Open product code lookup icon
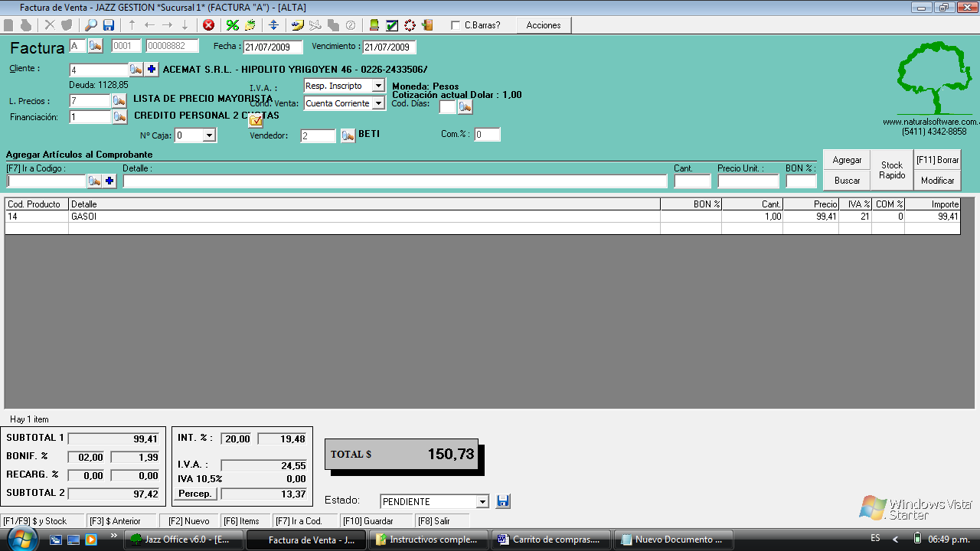This screenshot has height=551, width=980. coord(94,181)
